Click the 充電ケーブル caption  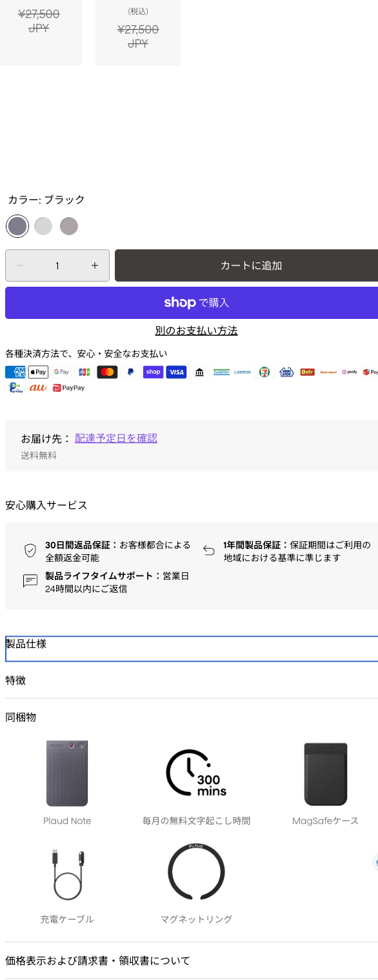[67, 919]
